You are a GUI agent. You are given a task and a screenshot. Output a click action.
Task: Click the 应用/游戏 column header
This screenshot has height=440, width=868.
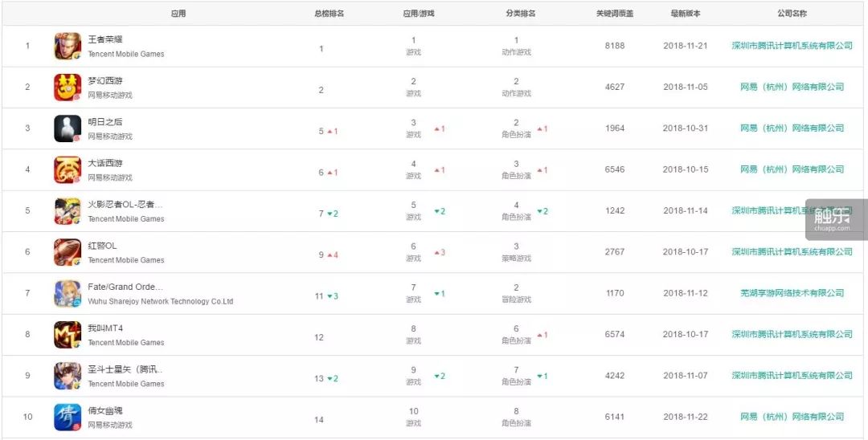(419, 14)
